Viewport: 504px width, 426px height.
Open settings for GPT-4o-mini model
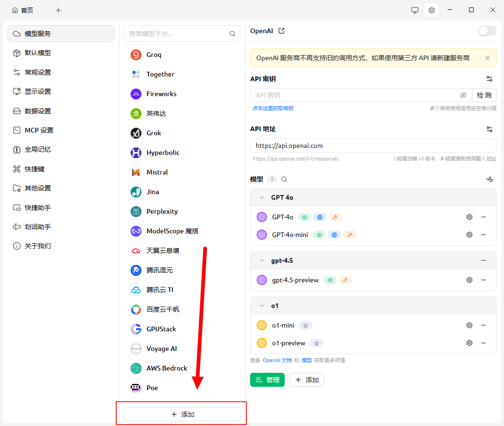pyautogui.click(x=469, y=235)
